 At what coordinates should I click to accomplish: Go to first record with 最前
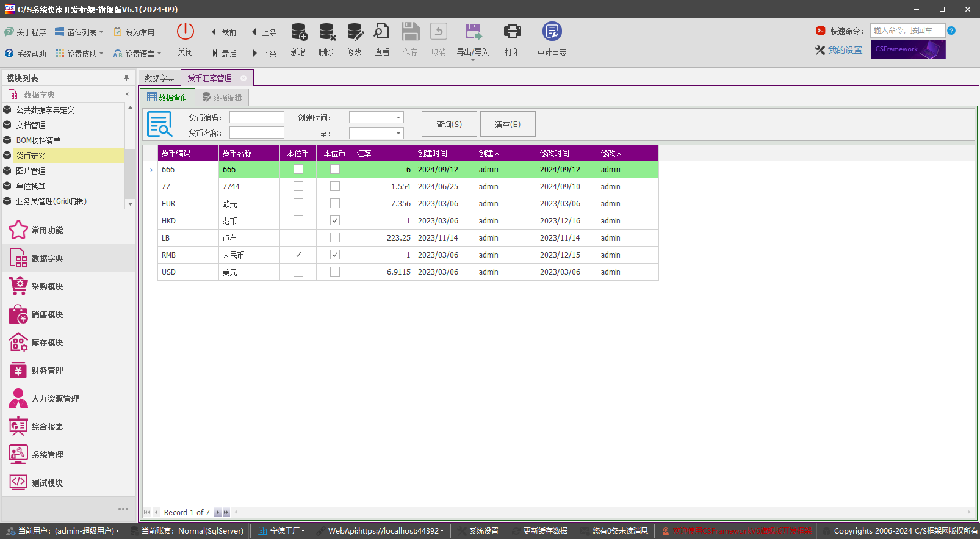pyautogui.click(x=224, y=32)
